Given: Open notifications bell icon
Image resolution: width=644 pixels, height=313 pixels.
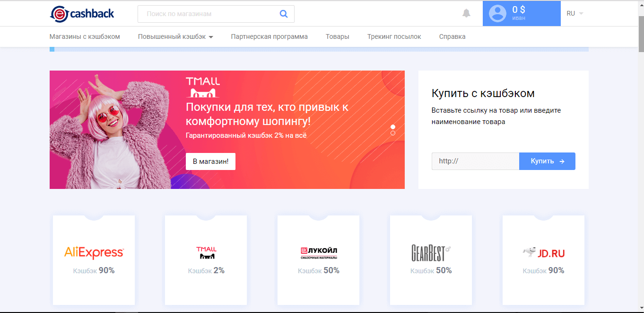Looking at the screenshot, I should point(466,13).
